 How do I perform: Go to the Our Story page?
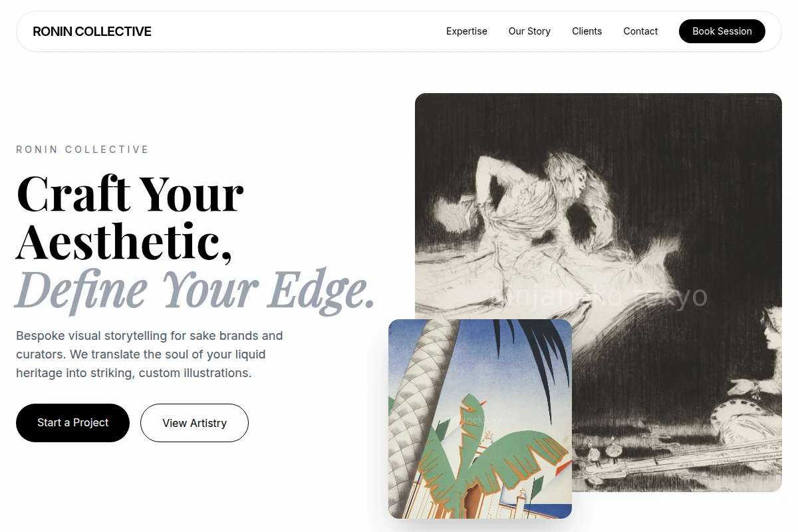pos(529,31)
